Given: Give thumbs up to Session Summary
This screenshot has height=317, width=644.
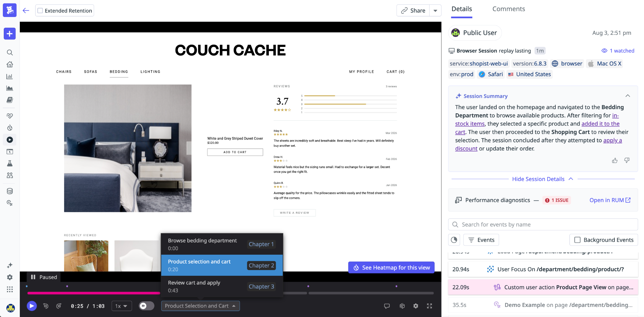Looking at the screenshot, I should (615, 161).
